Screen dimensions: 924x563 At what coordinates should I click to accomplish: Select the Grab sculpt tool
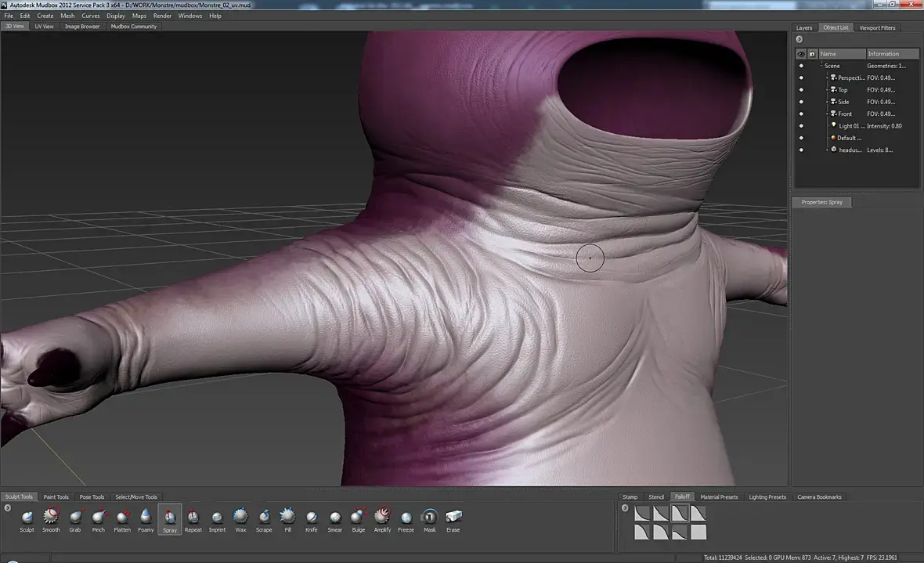click(x=75, y=516)
